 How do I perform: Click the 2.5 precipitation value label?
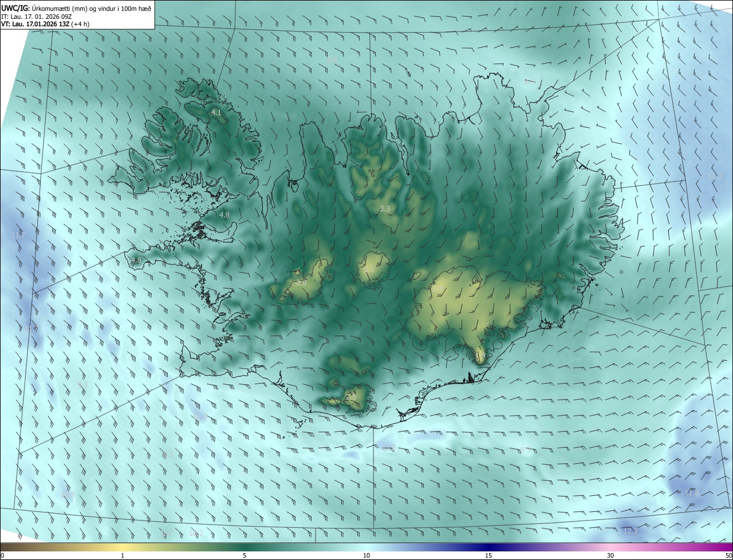[x=351, y=397]
